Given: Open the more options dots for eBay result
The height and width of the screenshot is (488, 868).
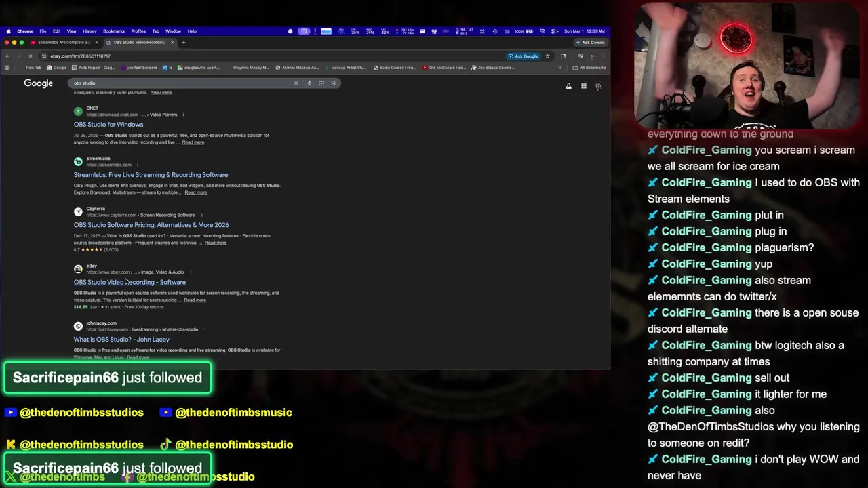Looking at the screenshot, I should coord(191,272).
